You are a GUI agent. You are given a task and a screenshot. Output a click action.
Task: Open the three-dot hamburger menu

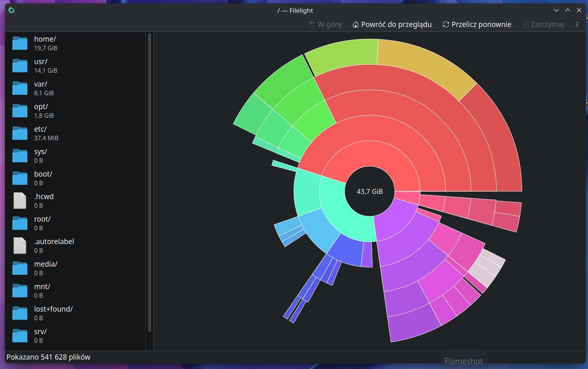(x=577, y=24)
